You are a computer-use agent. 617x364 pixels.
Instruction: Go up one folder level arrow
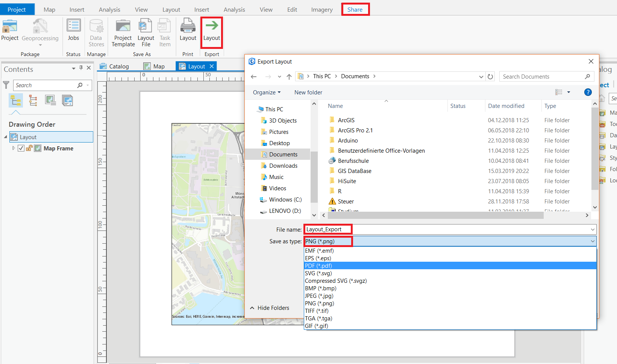tap(289, 77)
